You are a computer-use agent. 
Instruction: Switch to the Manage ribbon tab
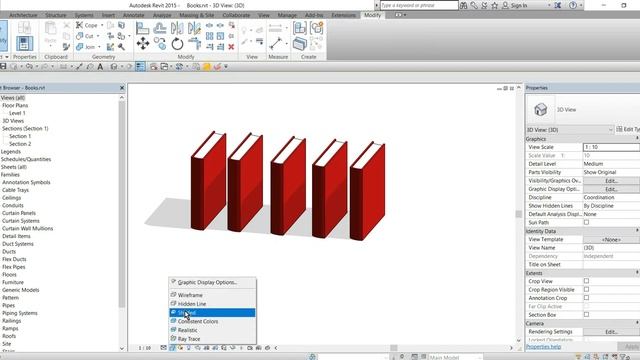287,15
